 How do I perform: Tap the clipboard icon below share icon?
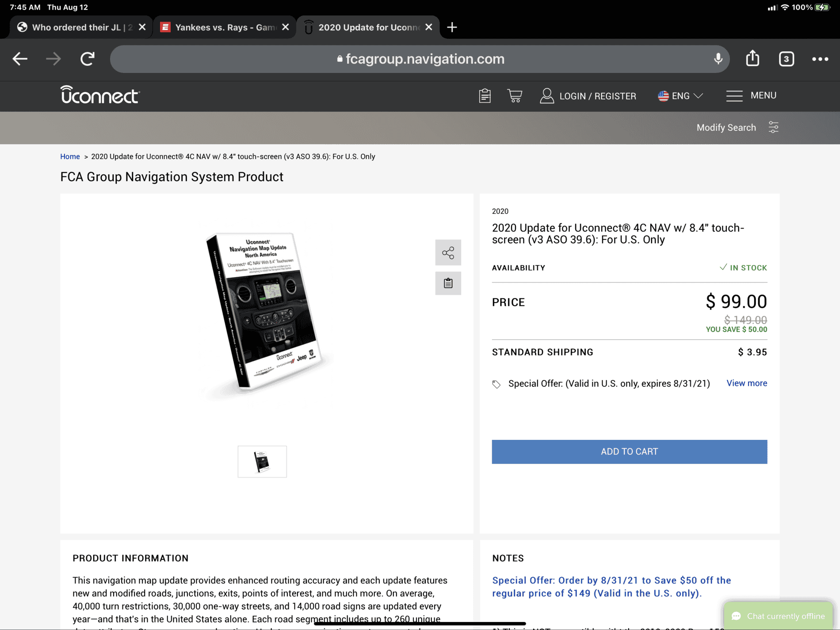[448, 283]
